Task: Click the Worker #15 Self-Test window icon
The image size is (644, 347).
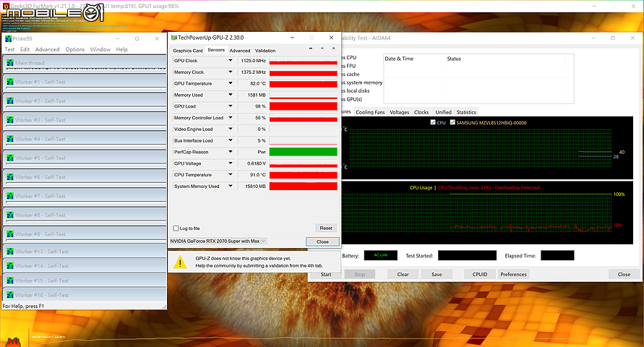Action: (10, 280)
